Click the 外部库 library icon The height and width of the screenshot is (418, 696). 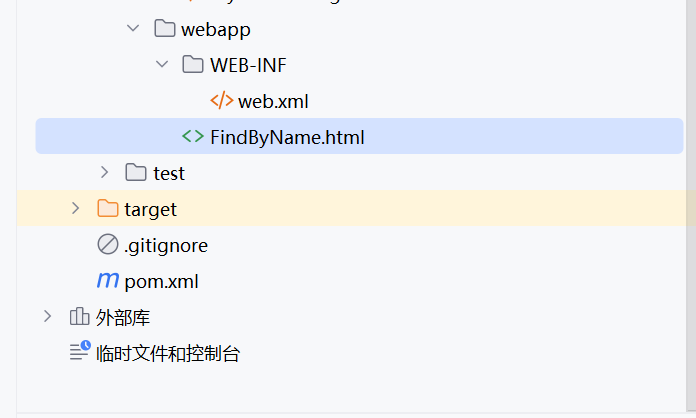[x=79, y=317]
